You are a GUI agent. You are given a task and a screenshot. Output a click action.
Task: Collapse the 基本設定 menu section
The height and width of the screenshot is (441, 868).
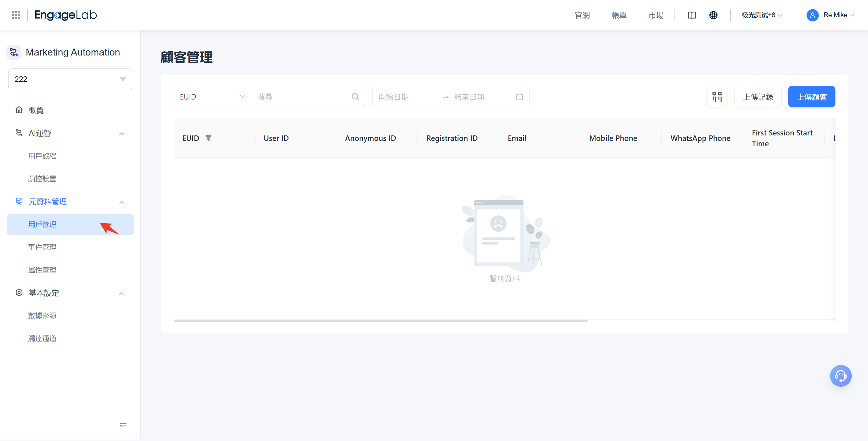pos(122,293)
